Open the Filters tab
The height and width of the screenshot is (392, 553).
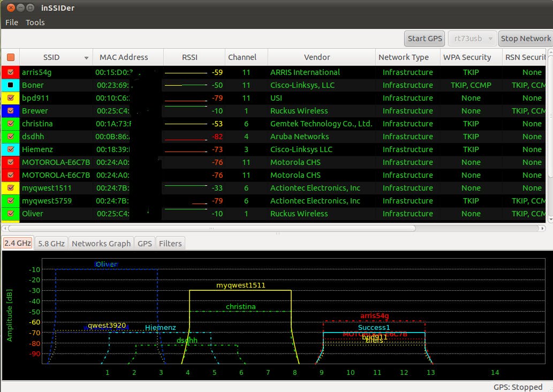pos(170,244)
